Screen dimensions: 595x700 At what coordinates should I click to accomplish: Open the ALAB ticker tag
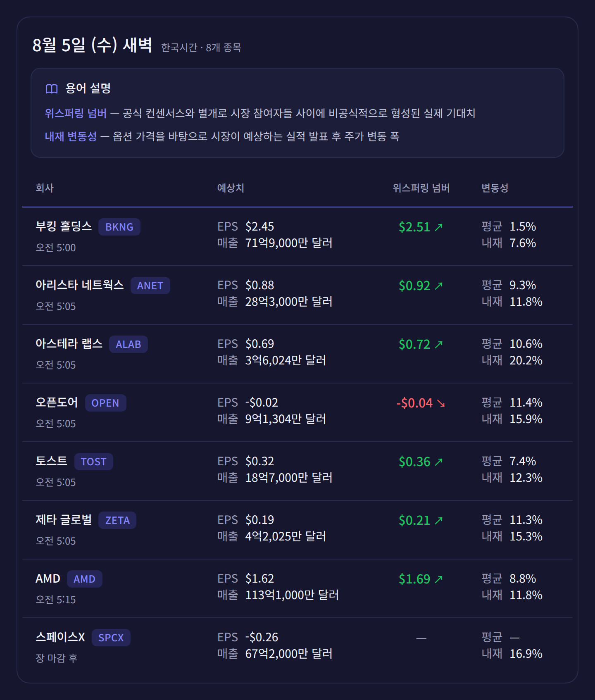(x=129, y=344)
